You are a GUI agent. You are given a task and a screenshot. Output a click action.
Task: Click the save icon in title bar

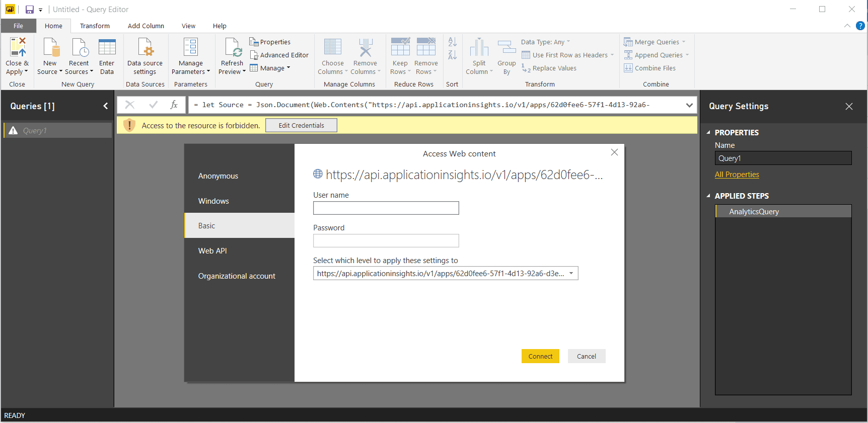(x=30, y=10)
